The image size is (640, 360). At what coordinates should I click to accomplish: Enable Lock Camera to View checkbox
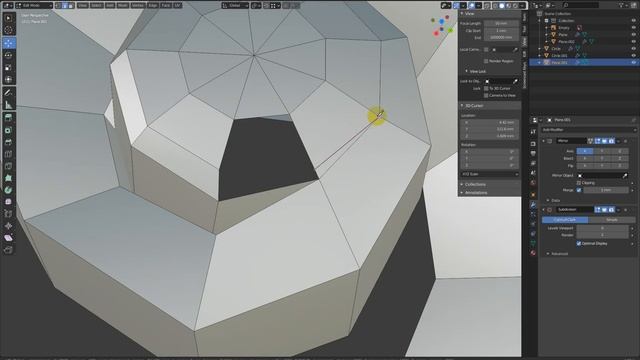(486, 95)
